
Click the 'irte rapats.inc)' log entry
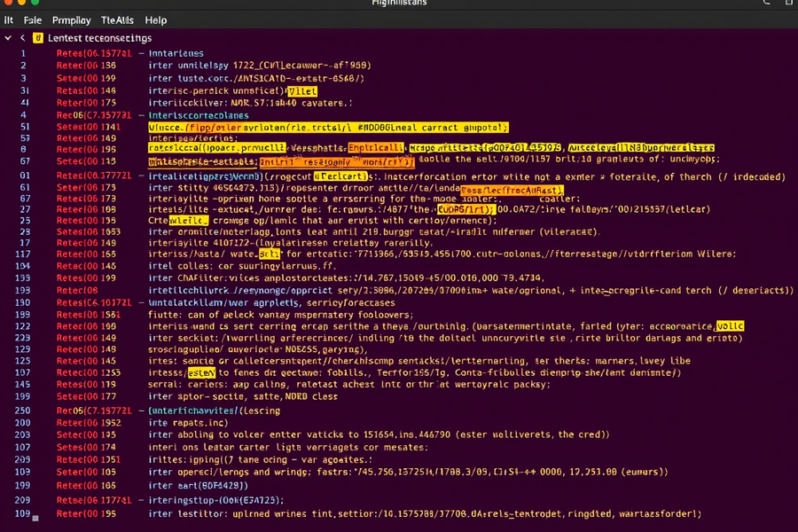coord(188,423)
